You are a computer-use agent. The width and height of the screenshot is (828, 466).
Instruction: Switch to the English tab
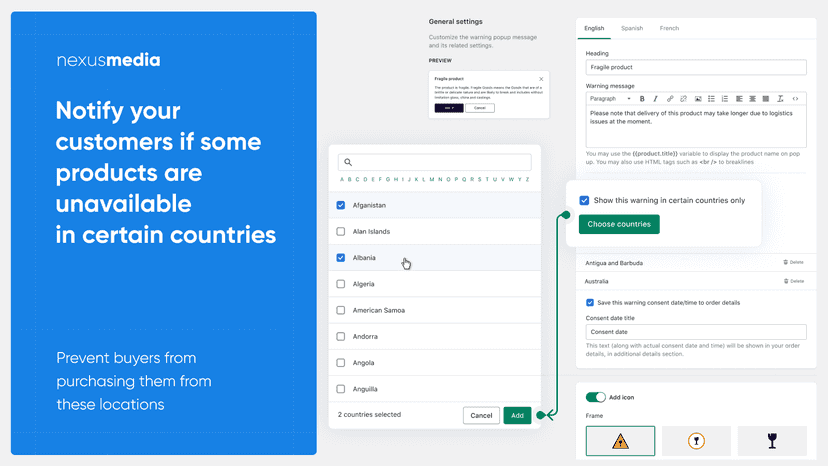click(x=594, y=29)
